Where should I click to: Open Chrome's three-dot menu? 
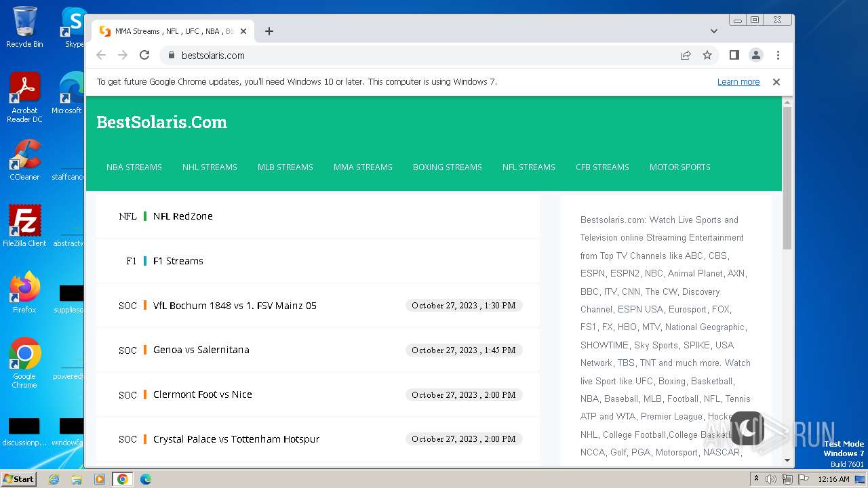[x=778, y=55]
